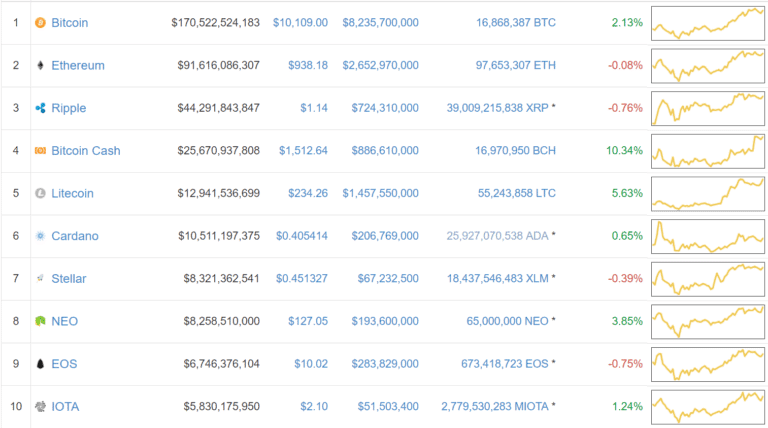768x428 pixels.
Task: Open the Bitcoin Cash name link
Action: tap(86, 150)
